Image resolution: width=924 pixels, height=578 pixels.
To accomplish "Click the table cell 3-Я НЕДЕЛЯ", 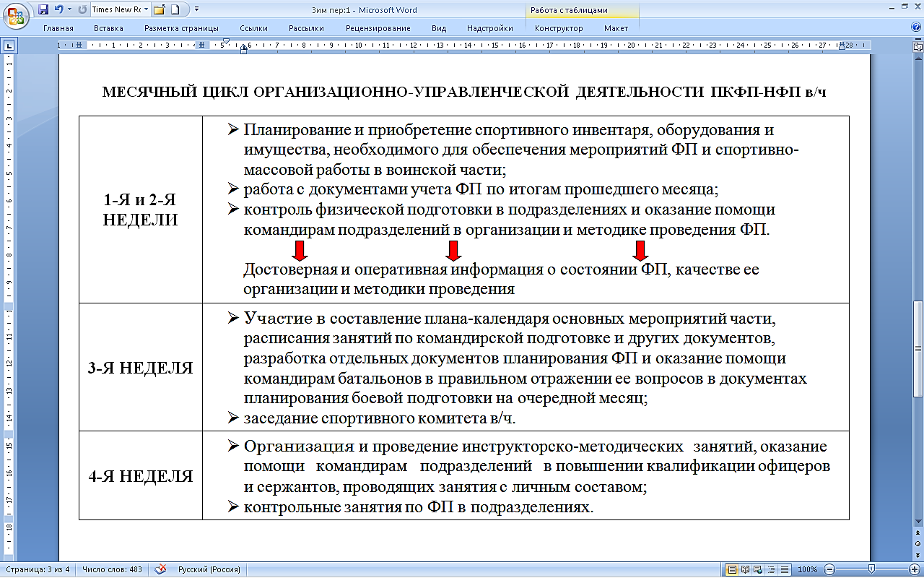I will (x=141, y=368).
